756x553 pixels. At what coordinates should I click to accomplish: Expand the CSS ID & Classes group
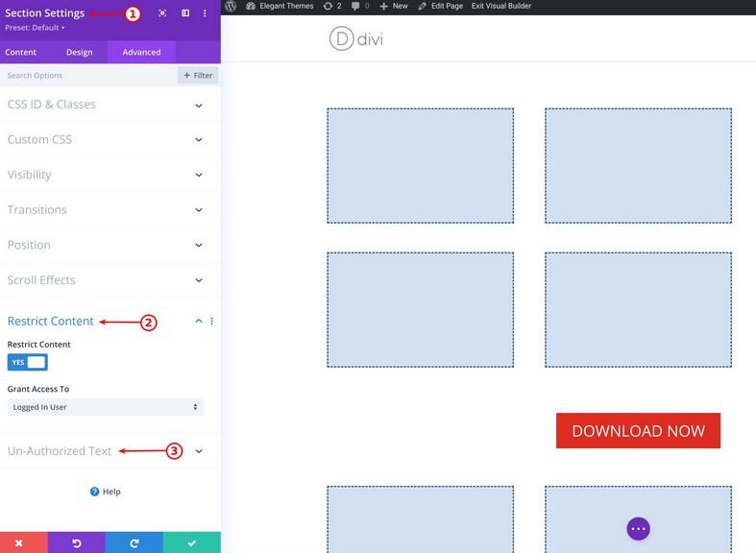[x=110, y=105]
